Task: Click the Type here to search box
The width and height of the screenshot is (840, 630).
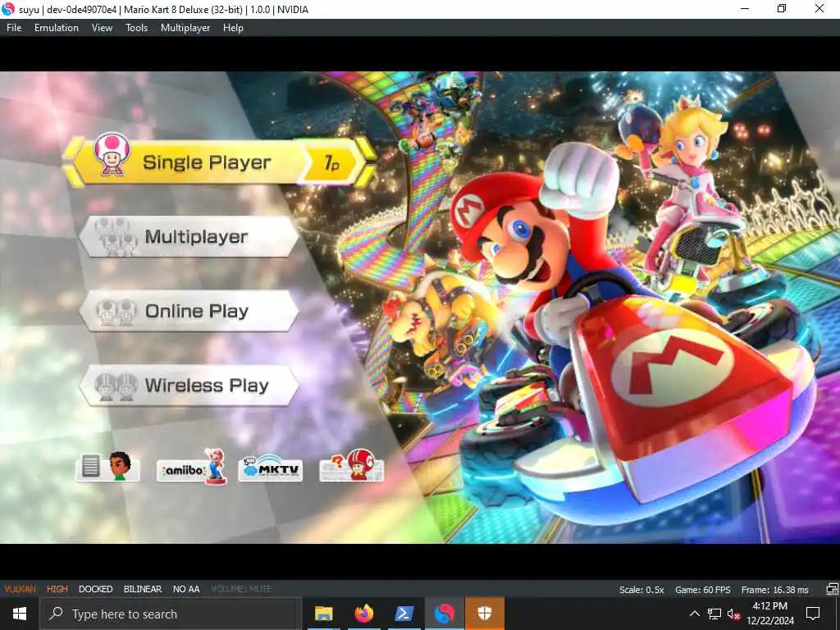Action: pos(171,614)
